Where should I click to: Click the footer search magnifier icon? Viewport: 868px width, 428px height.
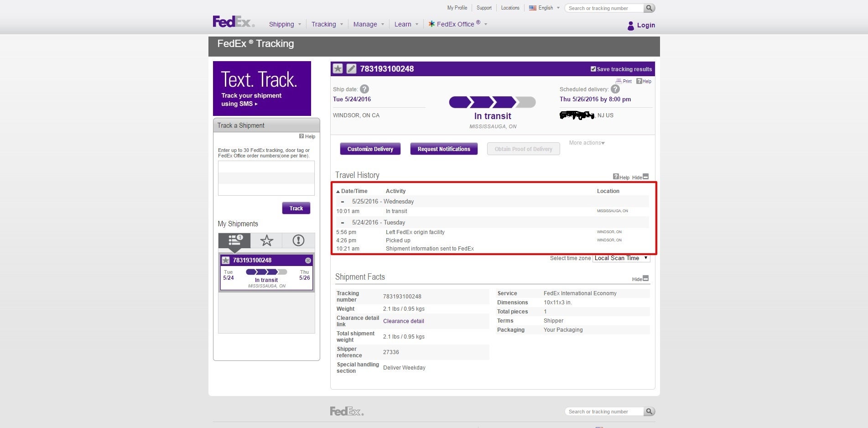click(649, 412)
